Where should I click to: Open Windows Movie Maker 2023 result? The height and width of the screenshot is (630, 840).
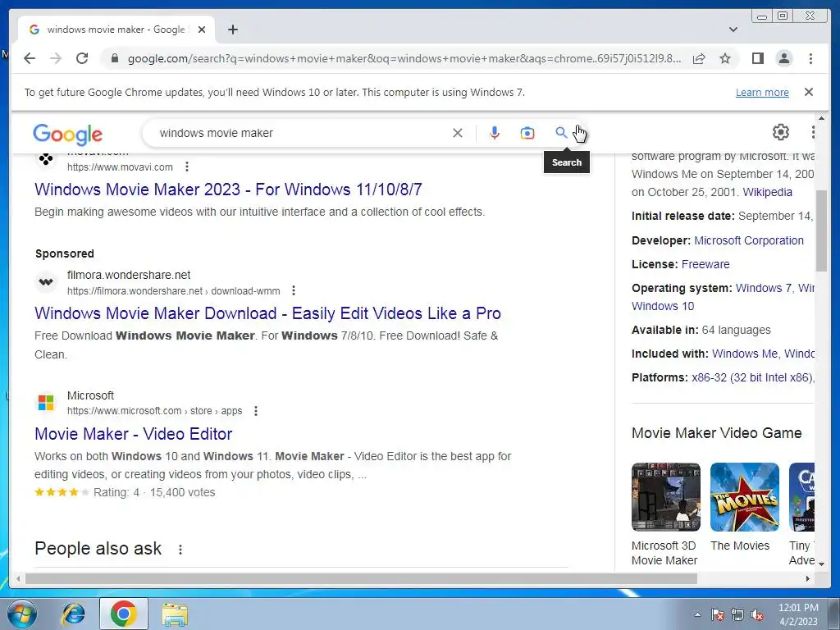pyautogui.click(x=228, y=189)
